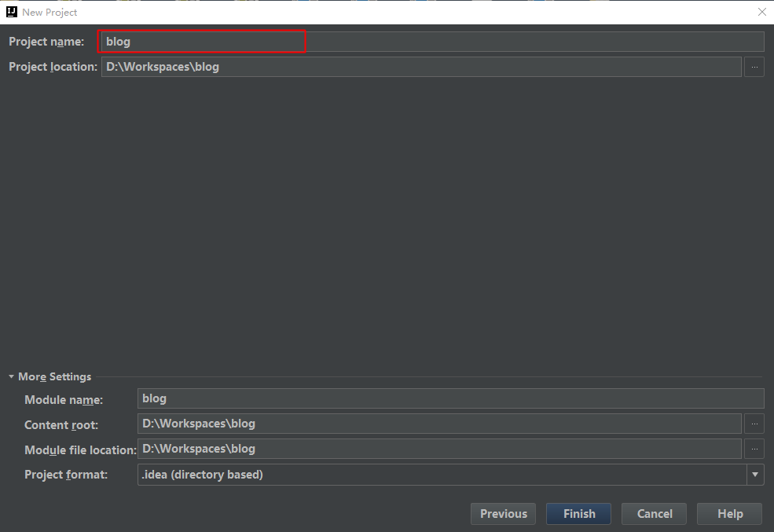774x532 pixels.
Task: Open Help for this dialog
Action: point(729,514)
